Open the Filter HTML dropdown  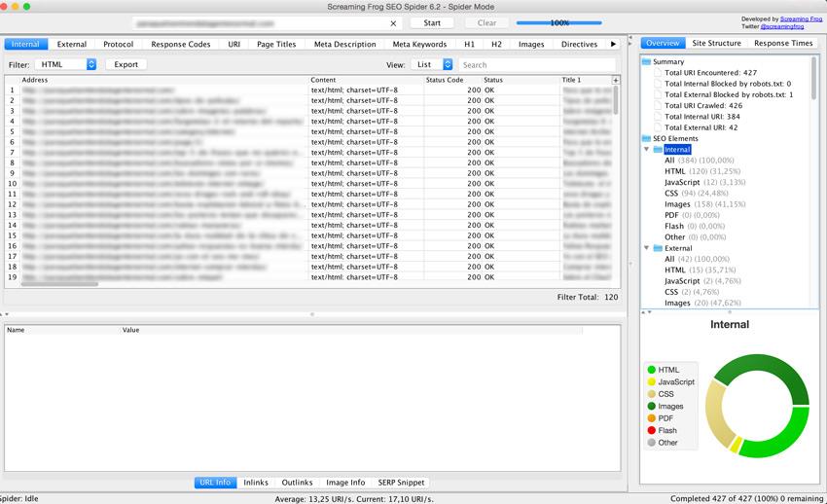pyautogui.click(x=66, y=64)
